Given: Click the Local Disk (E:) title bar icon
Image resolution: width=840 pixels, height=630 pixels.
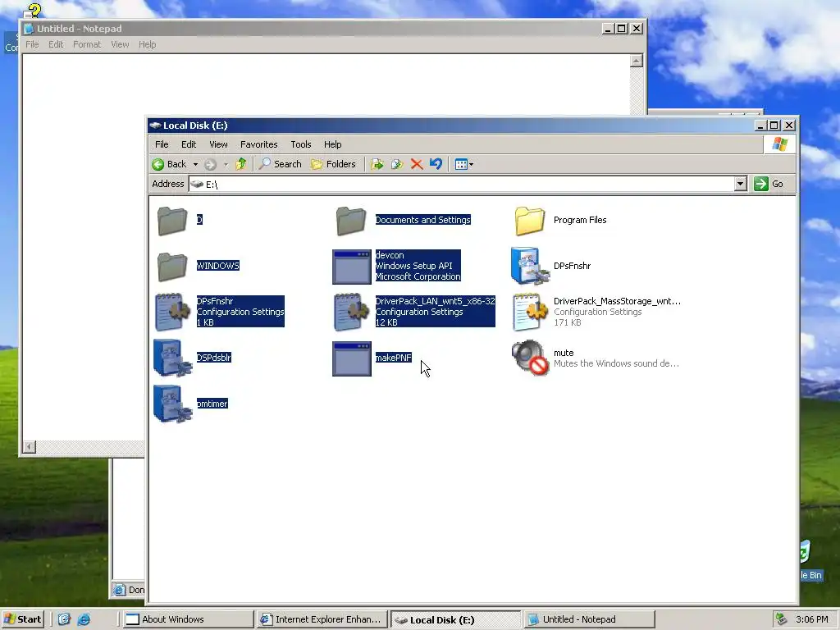Looking at the screenshot, I should tap(155, 126).
